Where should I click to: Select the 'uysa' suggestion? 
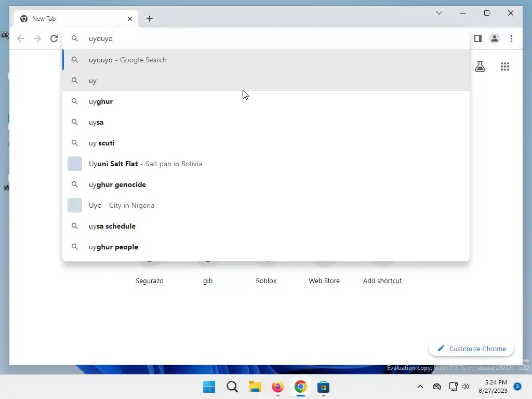pyautogui.click(x=266, y=122)
